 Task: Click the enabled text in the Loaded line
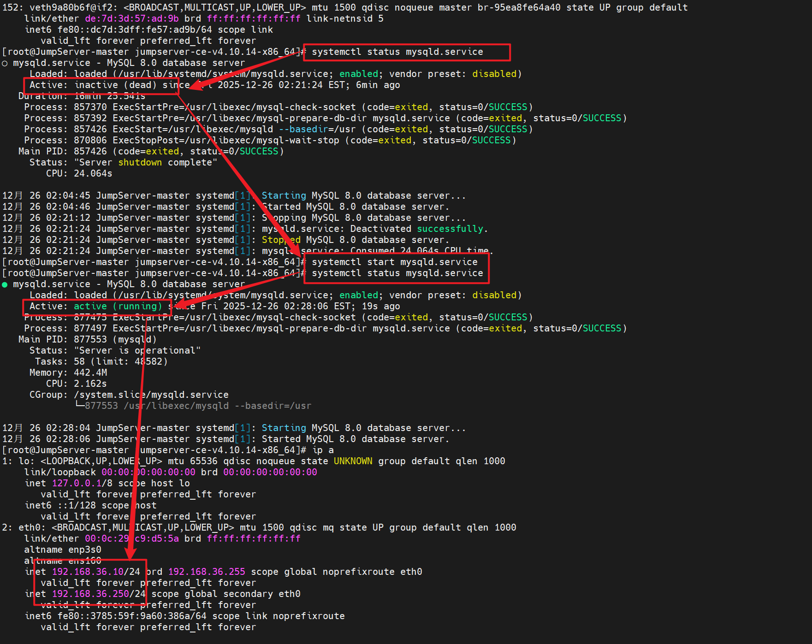tap(358, 74)
